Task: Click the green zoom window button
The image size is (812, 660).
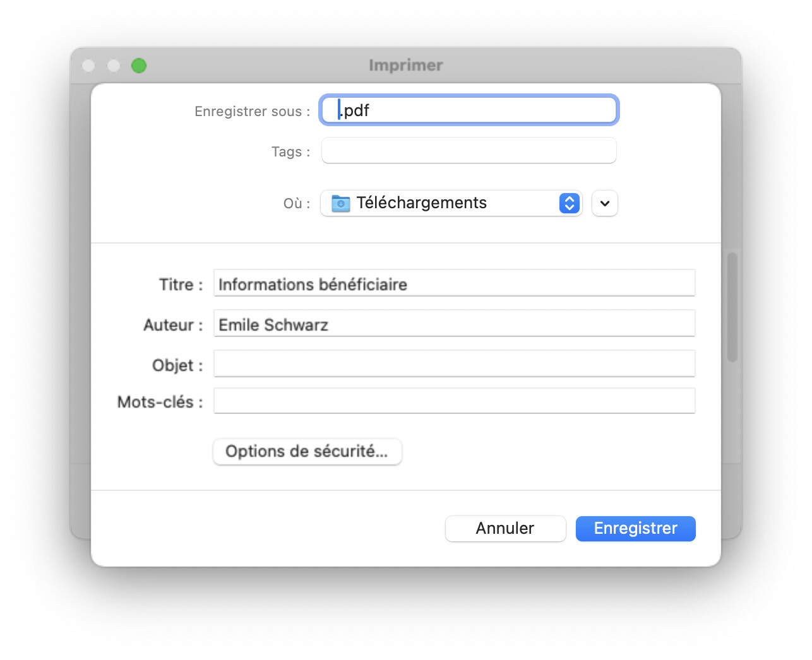Action: tap(139, 66)
